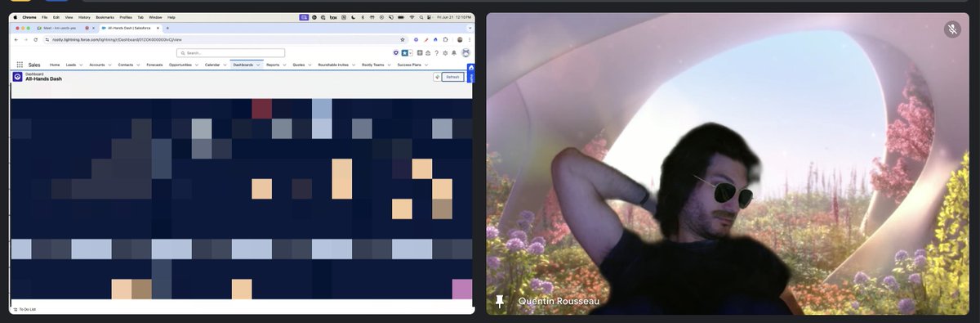The width and height of the screenshot is (980, 323).
Task: Click the purple screen-share menu bar icon
Action: [304, 17]
